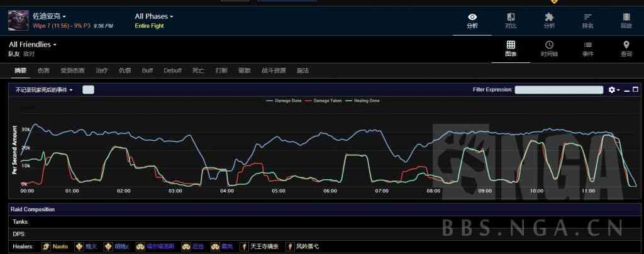
Task: Open the puzzle-piece analysis view
Action: [x=549, y=21]
